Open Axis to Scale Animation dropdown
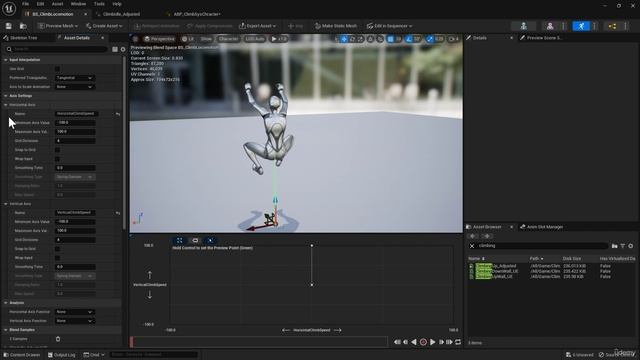This screenshot has width=640, height=360. [74, 87]
